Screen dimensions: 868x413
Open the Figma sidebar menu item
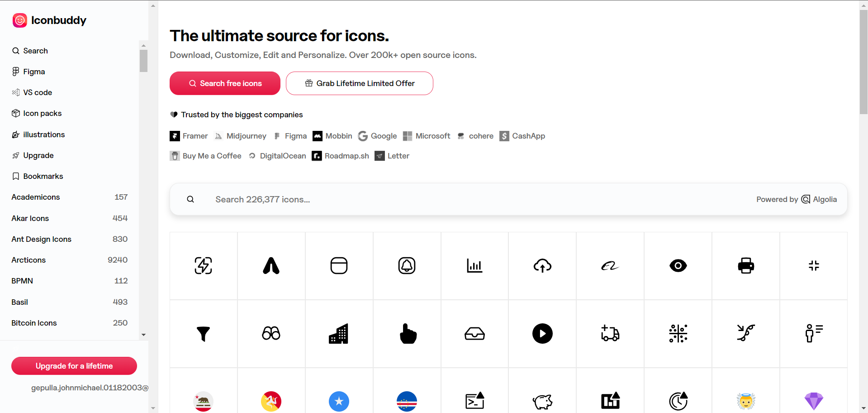(34, 72)
